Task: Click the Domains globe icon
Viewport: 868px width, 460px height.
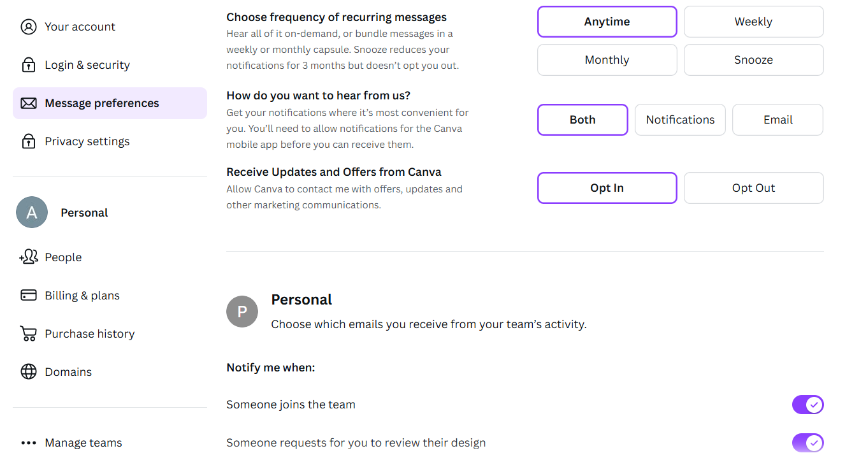Action: pos(29,372)
